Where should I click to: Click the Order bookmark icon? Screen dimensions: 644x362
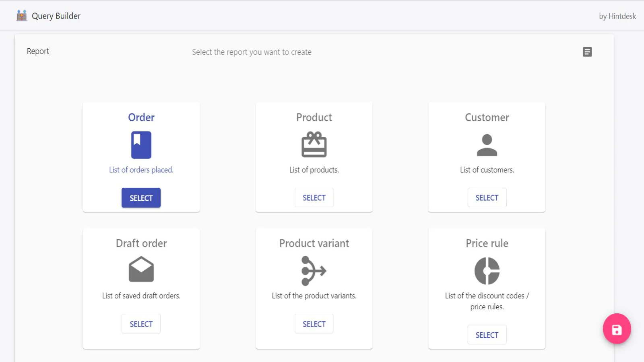tap(141, 145)
